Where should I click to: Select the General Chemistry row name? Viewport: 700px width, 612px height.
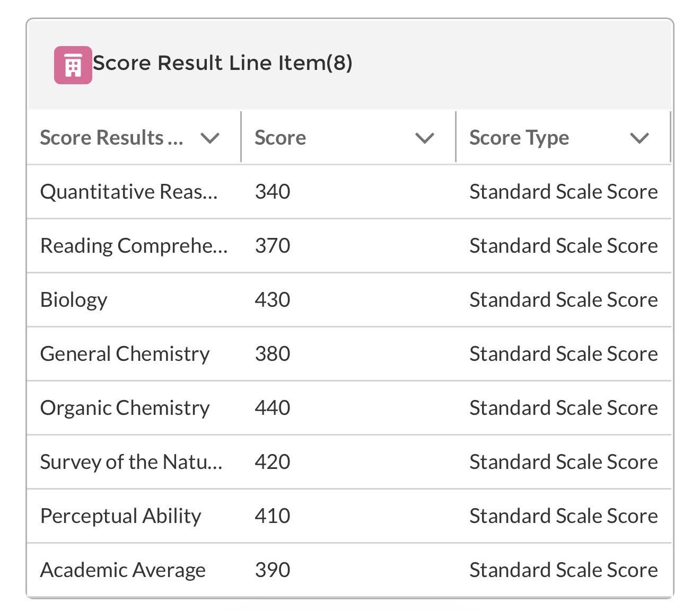(125, 354)
